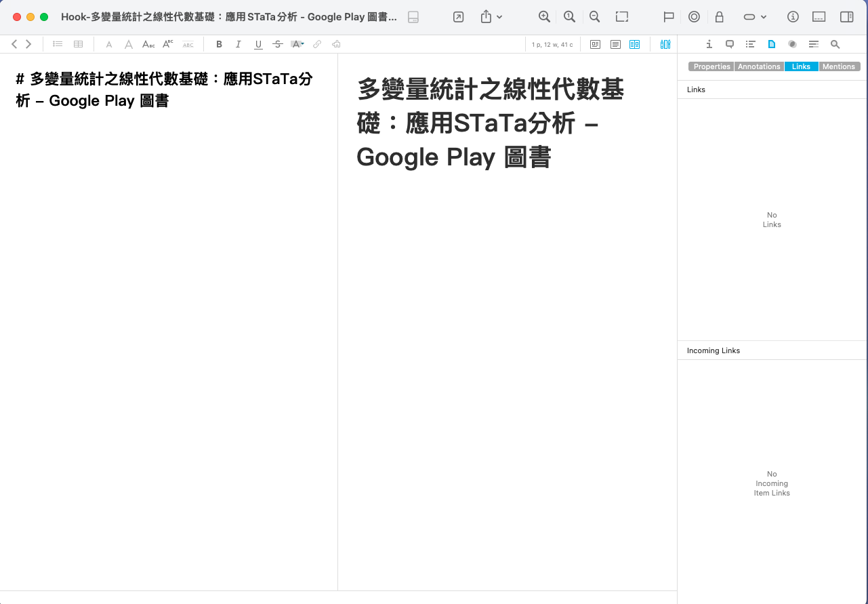Toggle strikethrough formatting
The height and width of the screenshot is (604, 868).
[278, 44]
